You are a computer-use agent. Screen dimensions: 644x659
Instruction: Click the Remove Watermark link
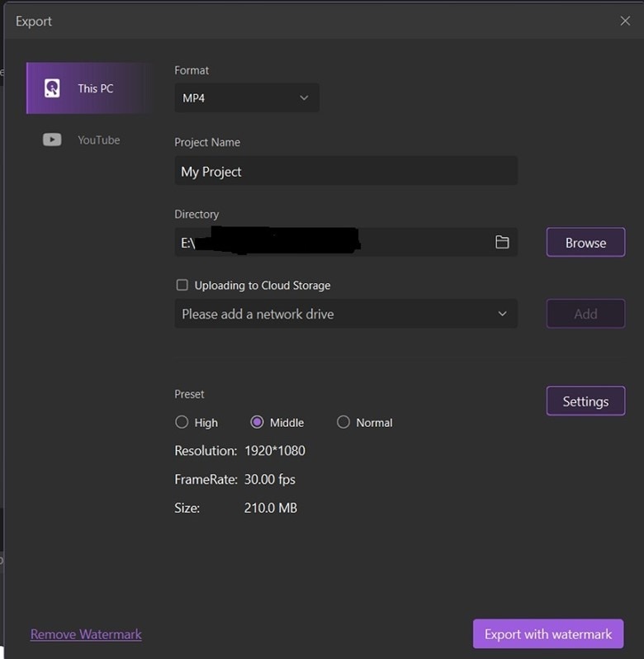[86, 634]
